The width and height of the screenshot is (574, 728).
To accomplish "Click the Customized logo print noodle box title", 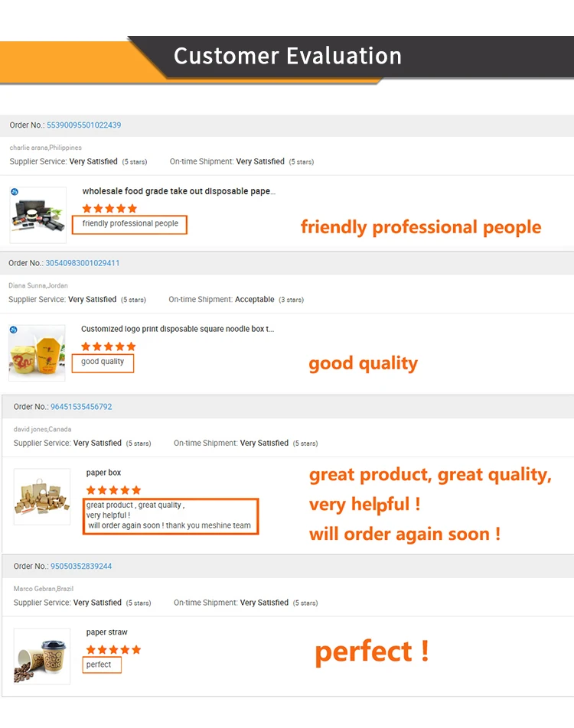I will 178,329.
